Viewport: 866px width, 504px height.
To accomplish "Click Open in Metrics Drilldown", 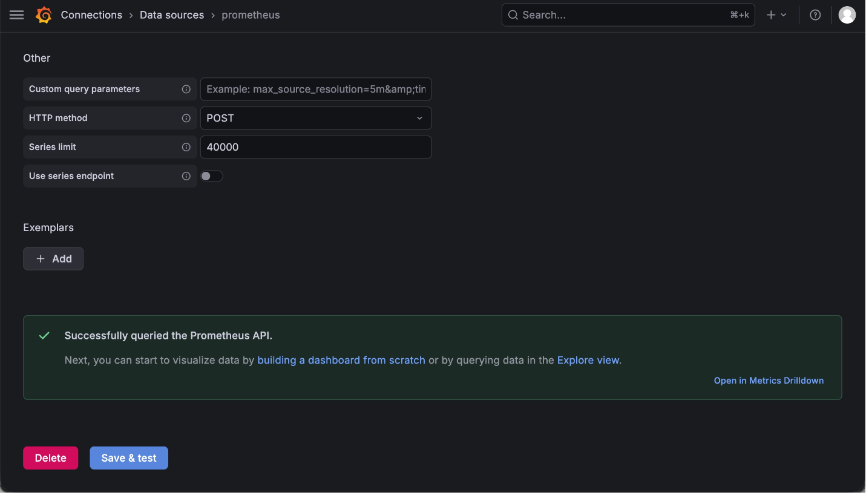I will 769,381.
